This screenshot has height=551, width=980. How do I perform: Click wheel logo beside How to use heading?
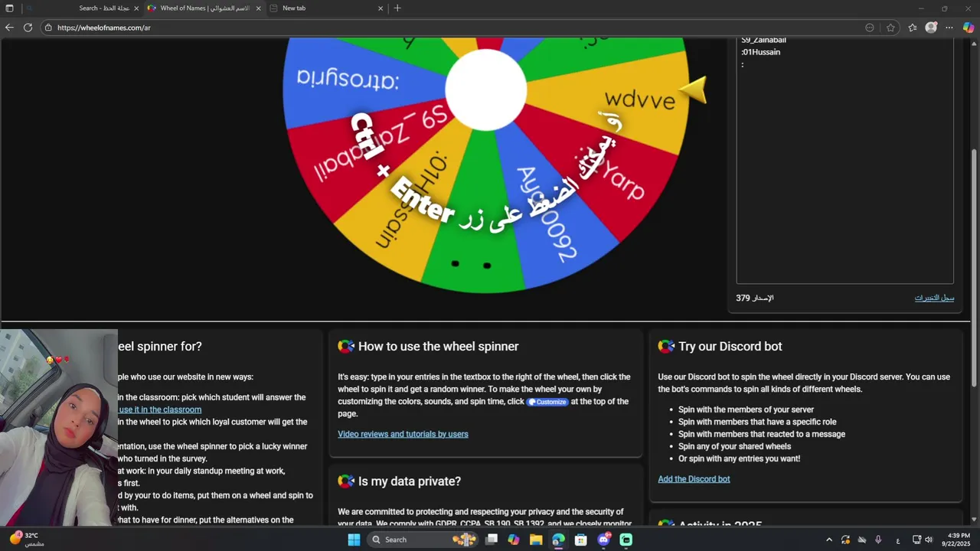coord(346,347)
